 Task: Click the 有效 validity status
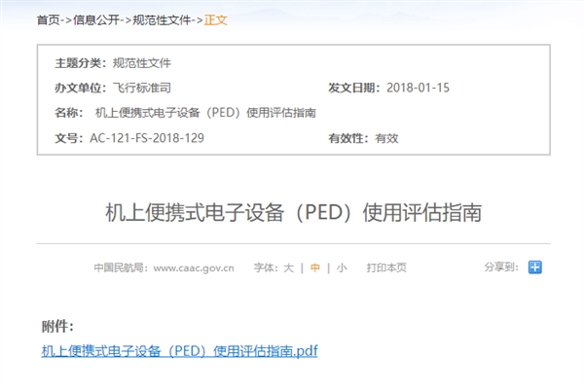point(386,138)
